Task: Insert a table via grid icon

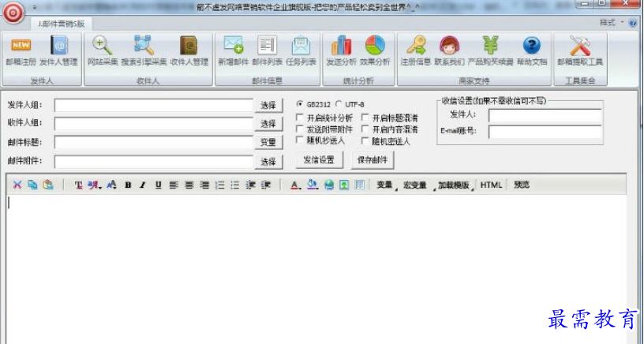Action: click(360, 185)
